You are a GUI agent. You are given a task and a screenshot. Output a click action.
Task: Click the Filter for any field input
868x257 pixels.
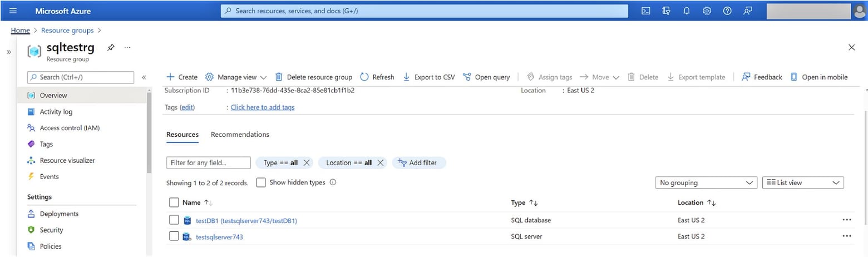coord(208,162)
